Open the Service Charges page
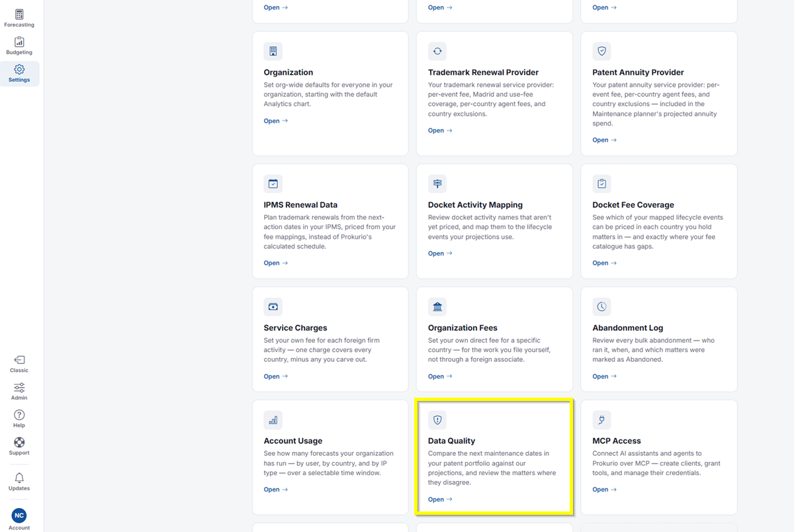Screen dimensions: 794x532 point(276,377)
